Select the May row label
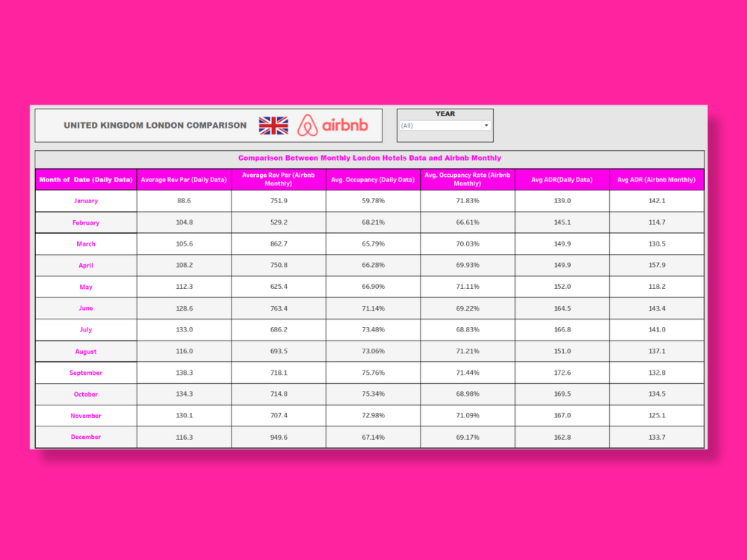 (86, 287)
